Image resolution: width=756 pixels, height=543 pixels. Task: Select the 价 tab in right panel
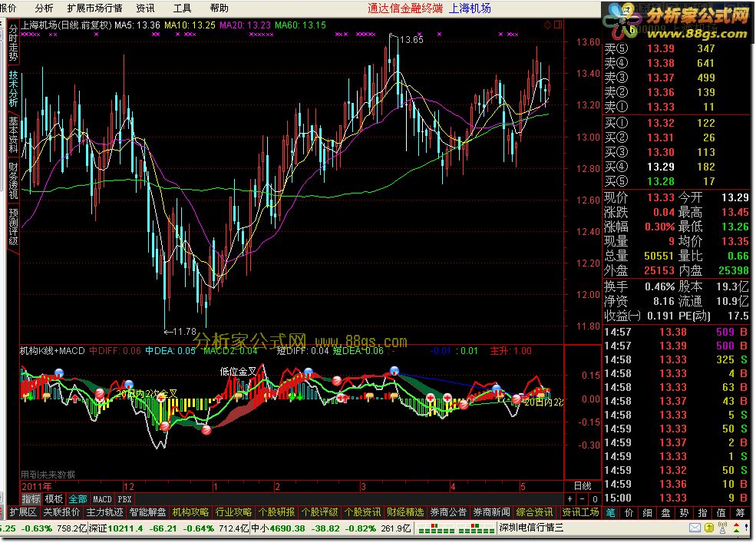pos(629,512)
